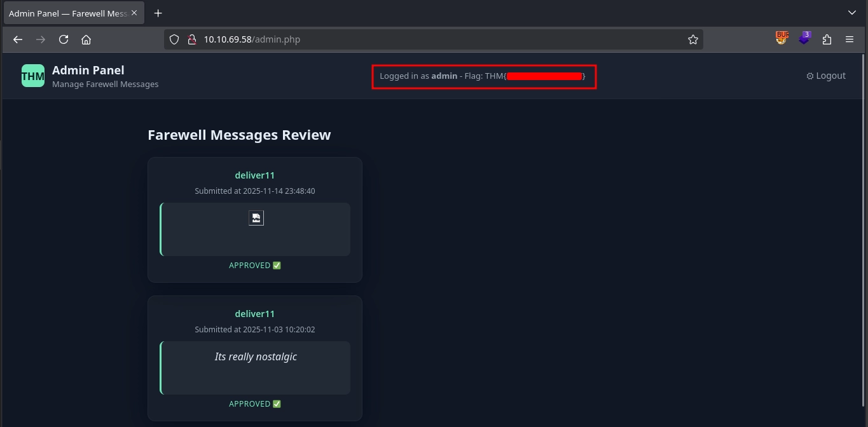Screen dimensions: 868x427
Task: Open a new browser tab
Action: [x=158, y=13]
